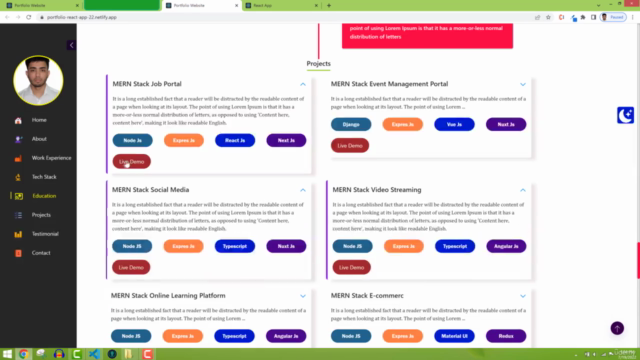Open the Chrome three-dot menu
The height and width of the screenshot is (360, 640).
pos(633,17)
